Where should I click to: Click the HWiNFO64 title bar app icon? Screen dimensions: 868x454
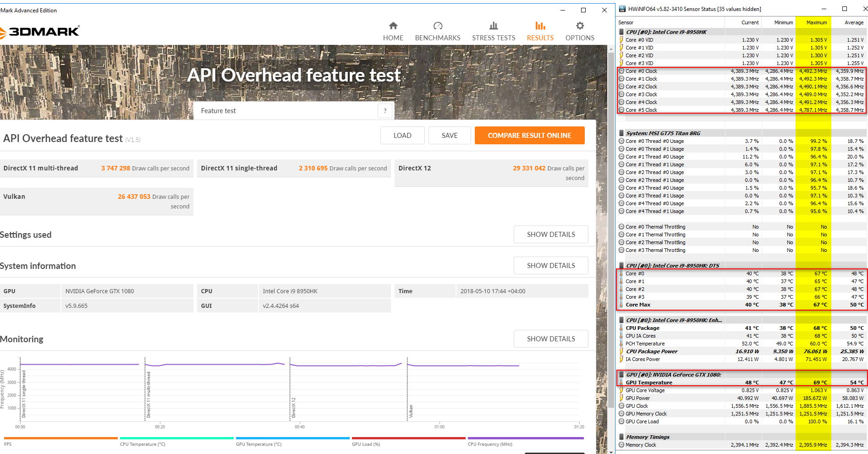(x=622, y=9)
